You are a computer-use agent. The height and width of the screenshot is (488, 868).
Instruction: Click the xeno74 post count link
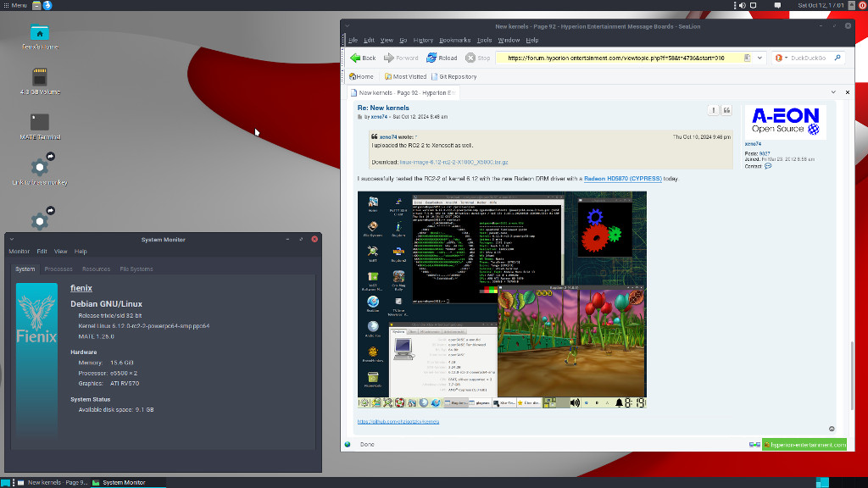[765, 154]
